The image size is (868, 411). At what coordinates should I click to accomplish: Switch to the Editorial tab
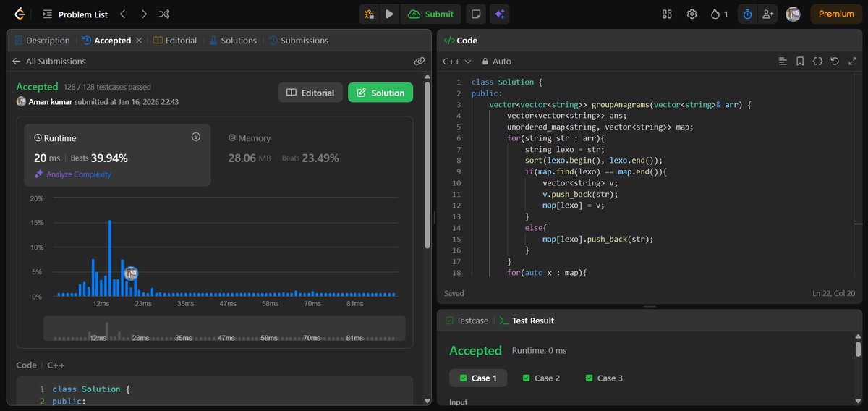[x=175, y=41]
